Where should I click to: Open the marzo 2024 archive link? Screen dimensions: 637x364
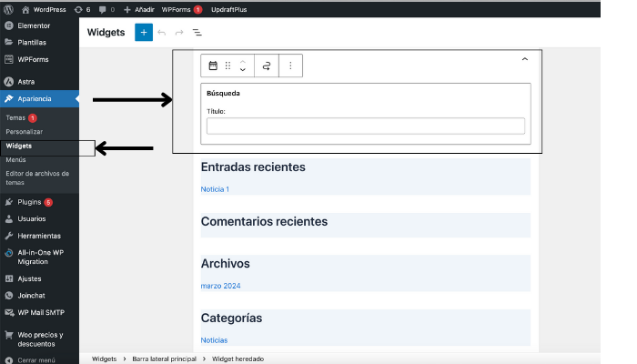220,286
